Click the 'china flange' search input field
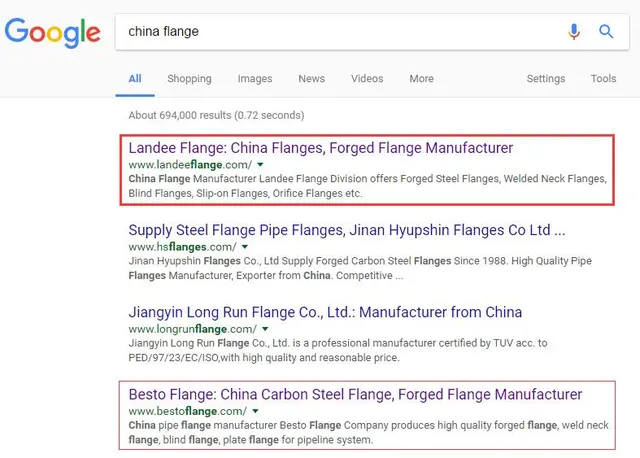The width and height of the screenshot is (640, 458). point(340,32)
